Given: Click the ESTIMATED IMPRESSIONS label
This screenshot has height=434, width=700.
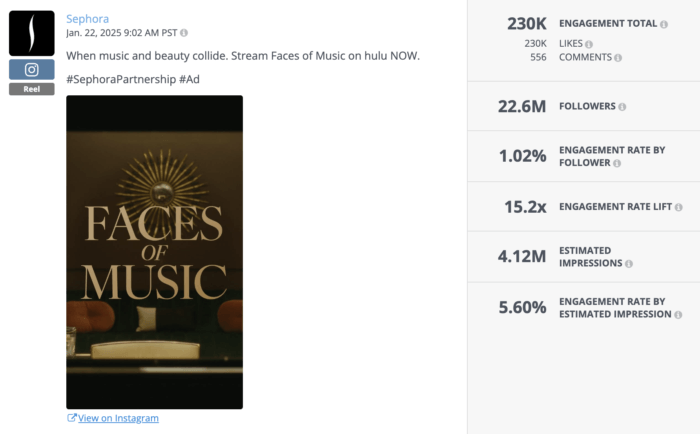Looking at the screenshot, I should (x=591, y=257).
